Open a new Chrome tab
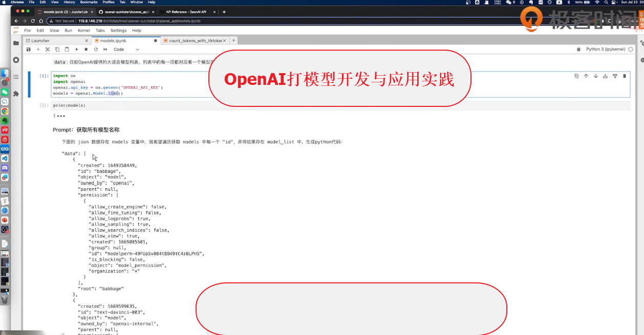Image resolution: width=644 pixels, height=335 pixels. [x=224, y=11]
